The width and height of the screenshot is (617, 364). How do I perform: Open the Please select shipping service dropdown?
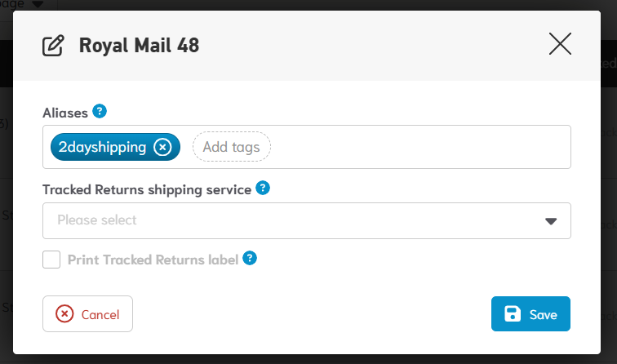coord(294,220)
